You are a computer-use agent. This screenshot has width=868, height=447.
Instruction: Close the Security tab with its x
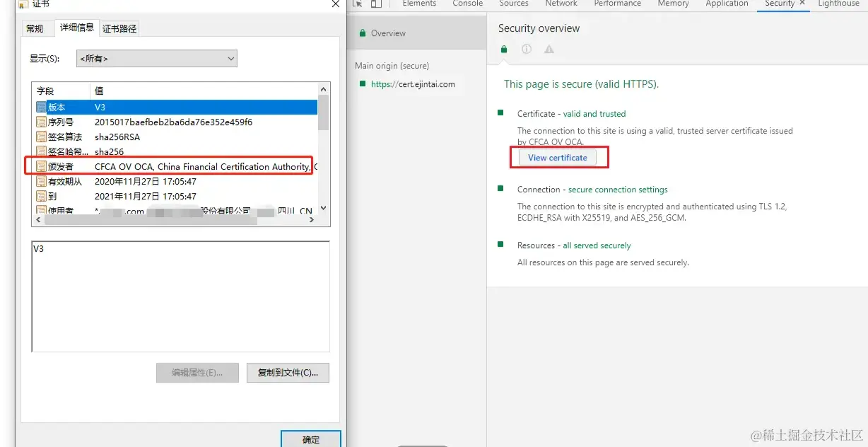(802, 4)
